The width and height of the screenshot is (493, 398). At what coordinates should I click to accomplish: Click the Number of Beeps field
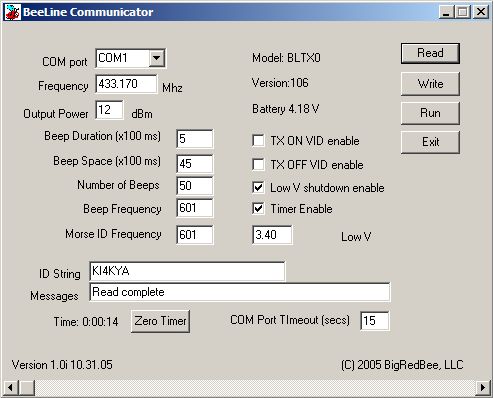point(195,185)
